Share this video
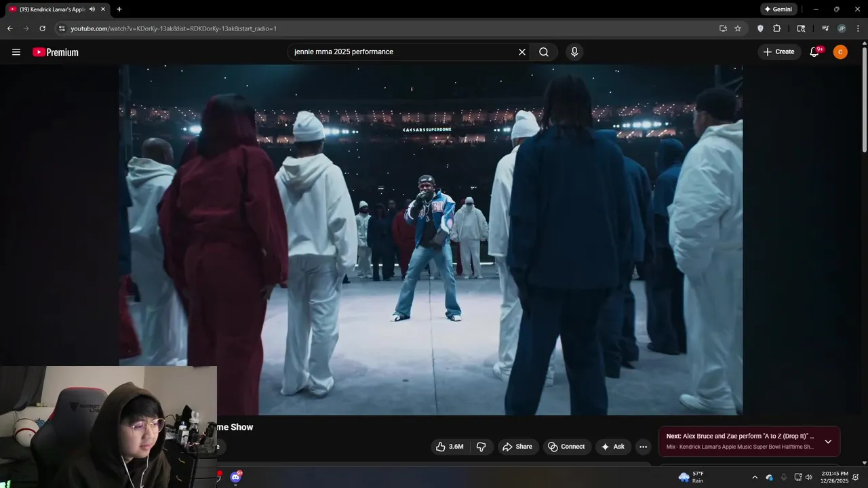The image size is (868, 488). click(517, 447)
